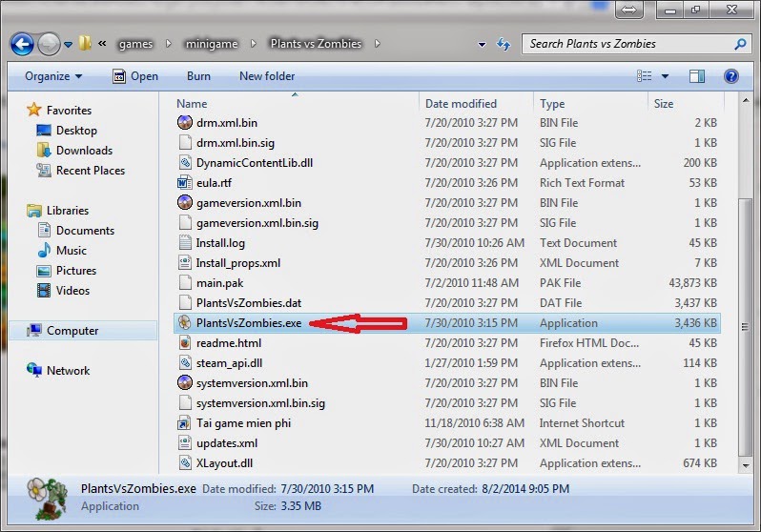Sort by Type column header
761x532 pixels.
(x=552, y=104)
